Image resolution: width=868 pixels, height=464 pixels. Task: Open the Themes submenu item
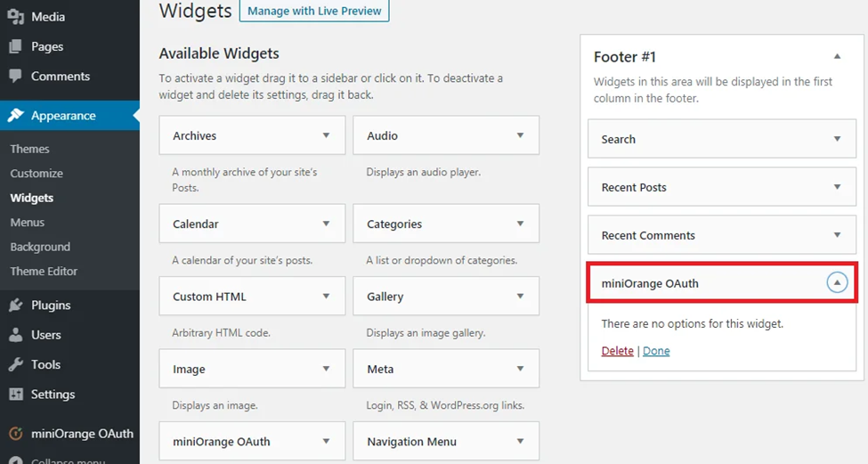(30, 149)
